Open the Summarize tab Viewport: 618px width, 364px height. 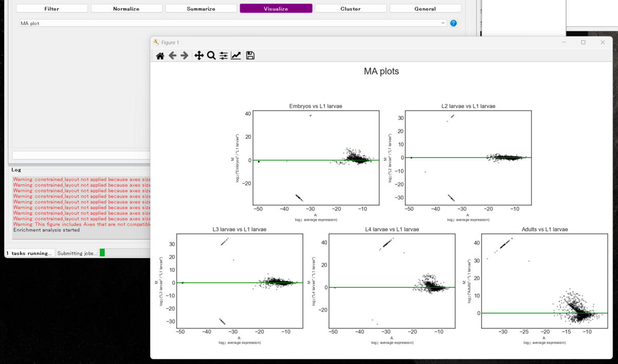[201, 8]
